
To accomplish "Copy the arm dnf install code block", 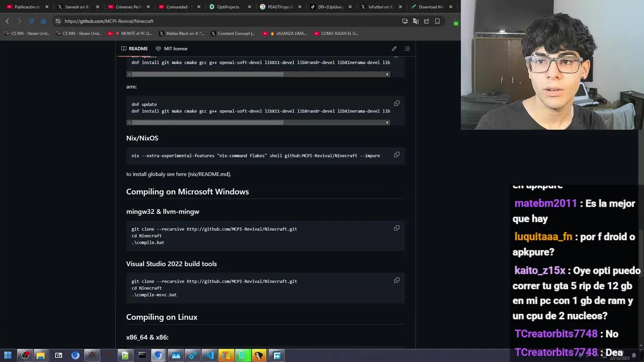I will click(396, 104).
